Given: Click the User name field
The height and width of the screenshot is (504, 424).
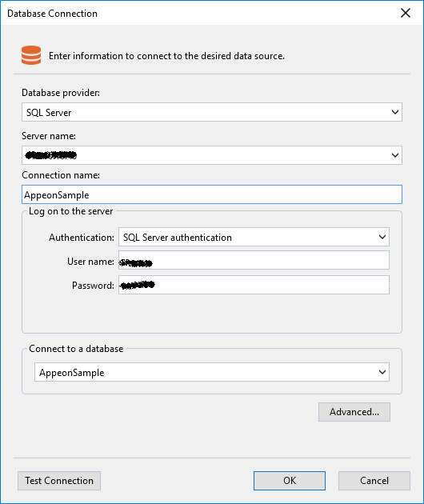Looking at the screenshot, I should 254,260.
